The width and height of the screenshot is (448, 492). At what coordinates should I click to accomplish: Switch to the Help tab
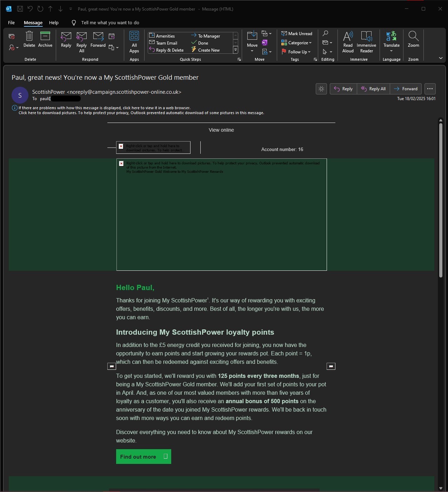[54, 23]
